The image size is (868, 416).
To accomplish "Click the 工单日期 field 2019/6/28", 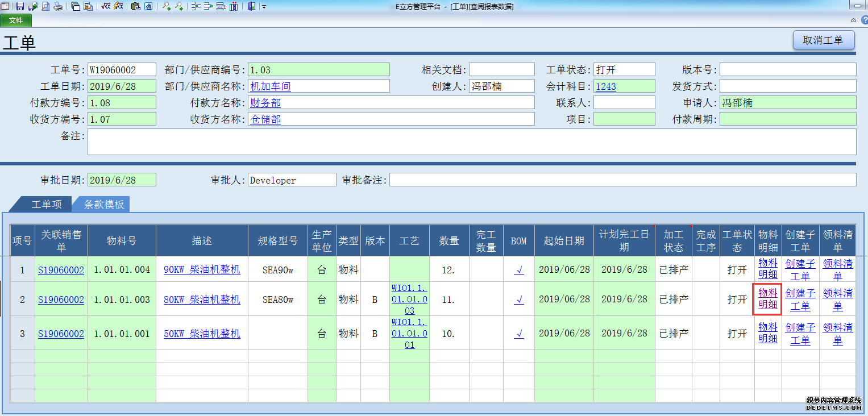I will coord(122,86).
